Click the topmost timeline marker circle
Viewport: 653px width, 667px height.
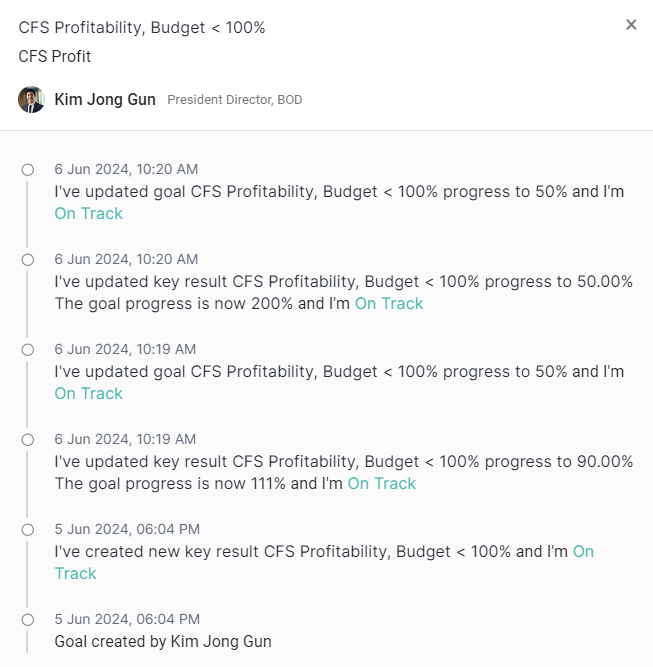tap(28, 170)
